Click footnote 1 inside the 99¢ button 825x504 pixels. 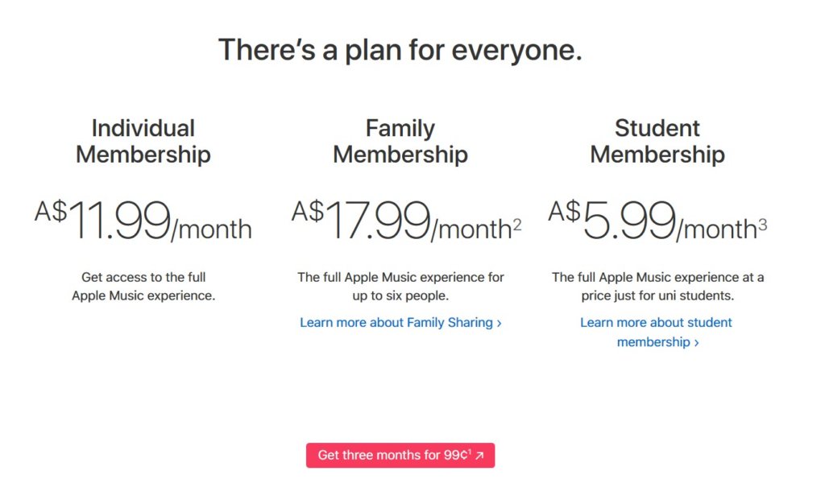point(470,452)
